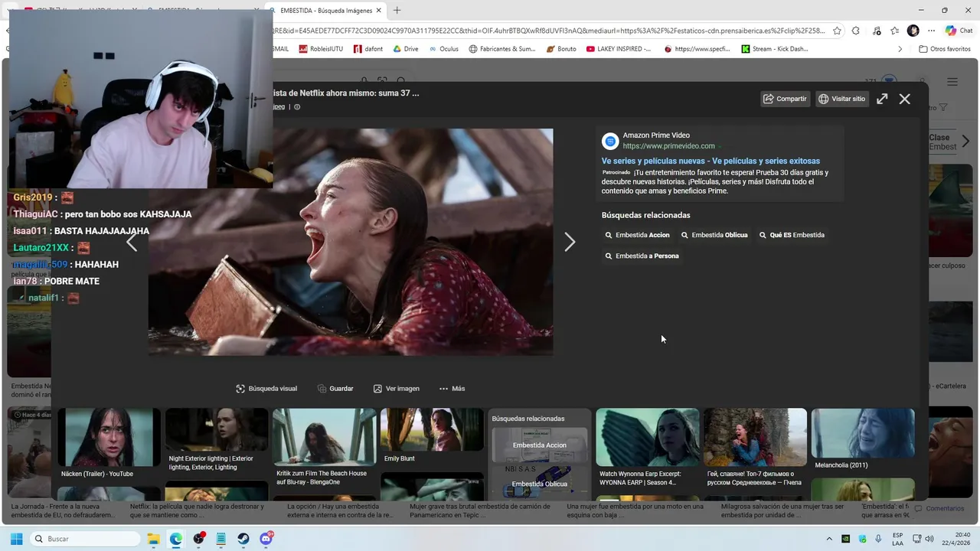Image resolution: width=980 pixels, height=551 pixels.
Task: Open the LAKEY INSPIRED bookmark
Action: coord(619,49)
